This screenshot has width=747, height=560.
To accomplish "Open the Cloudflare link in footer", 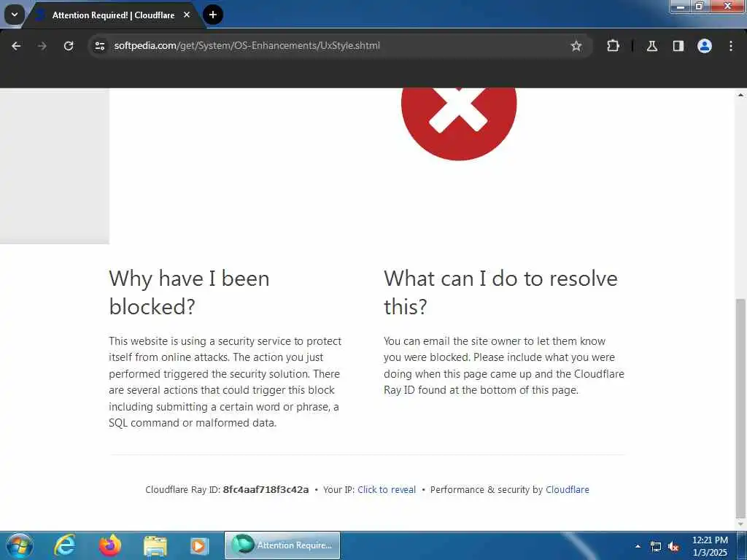I will [x=568, y=489].
